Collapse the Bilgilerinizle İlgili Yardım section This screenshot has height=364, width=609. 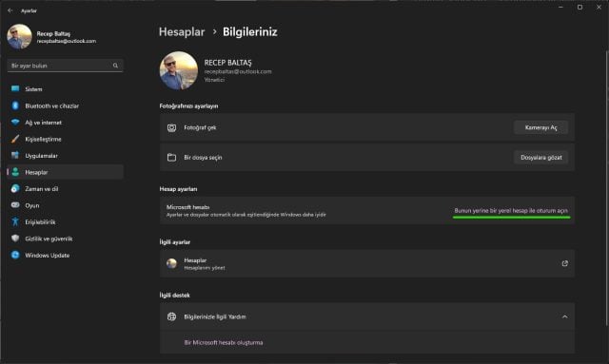[564, 316]
